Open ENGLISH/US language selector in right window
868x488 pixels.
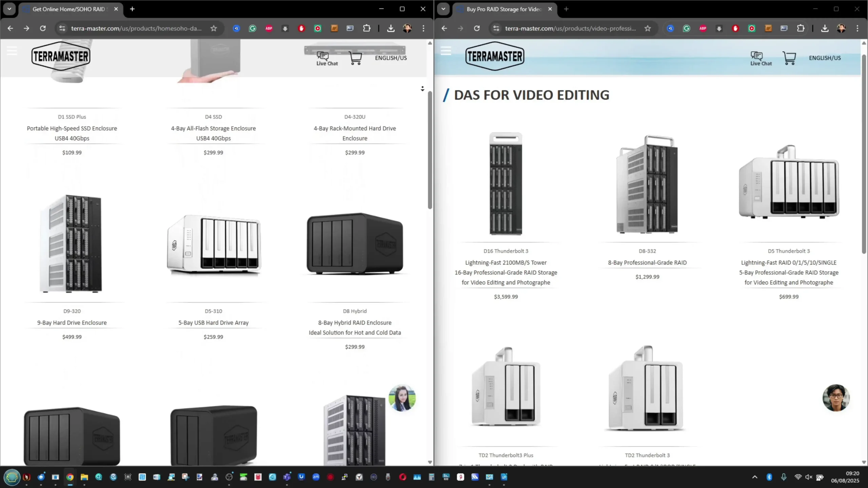825,58
